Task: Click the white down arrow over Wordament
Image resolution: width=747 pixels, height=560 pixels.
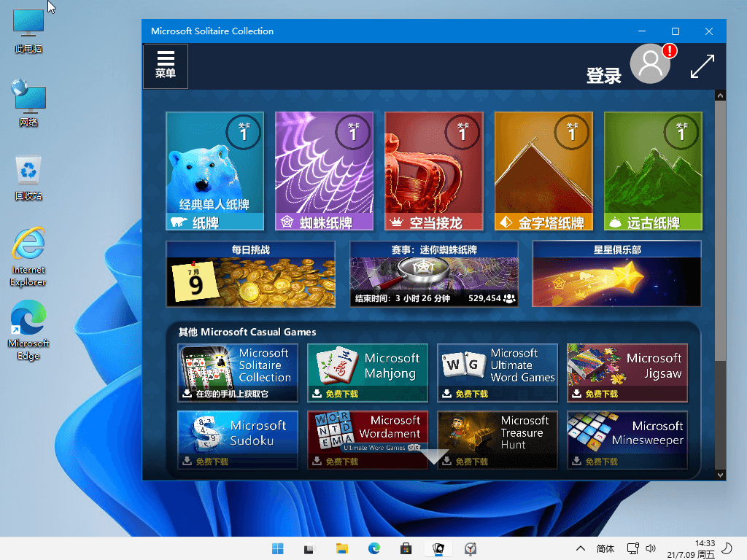Action: point(434,456)
